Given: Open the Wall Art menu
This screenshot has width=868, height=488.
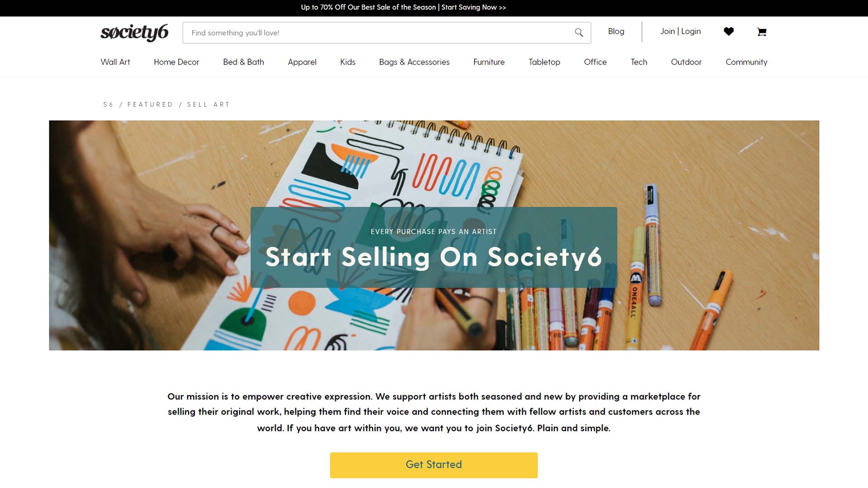Looking at the screenshot, I should click(x=115, y=62).
